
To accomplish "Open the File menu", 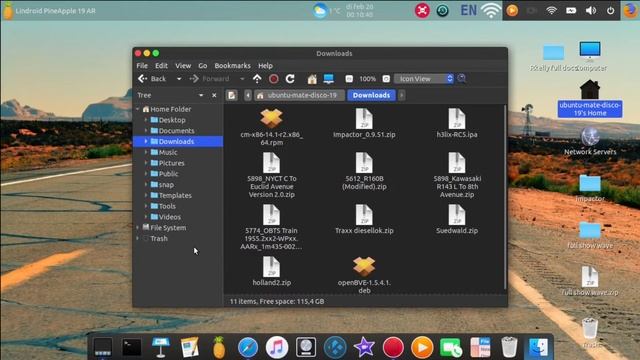I will pyautogui.click(x=142, y=66).
